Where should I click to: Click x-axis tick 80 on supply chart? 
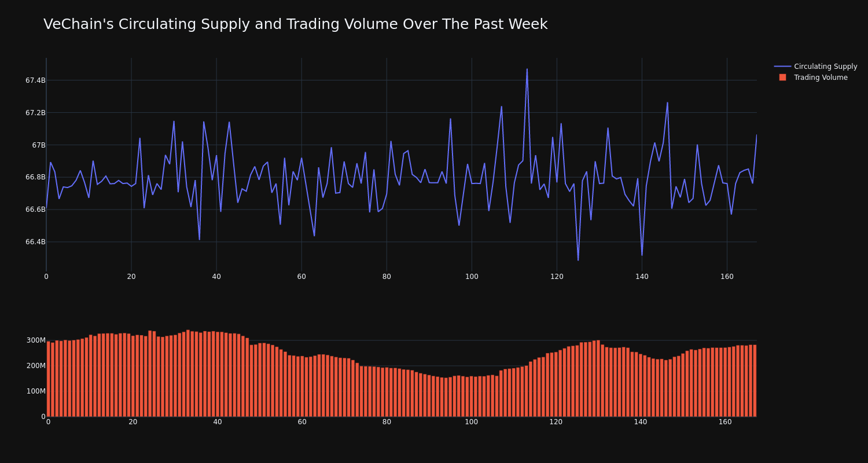pos(387,277)
